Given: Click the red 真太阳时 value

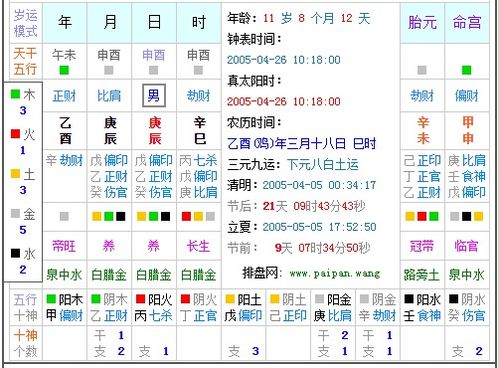Looking at the screenshot, I should [x=284, y=101].
